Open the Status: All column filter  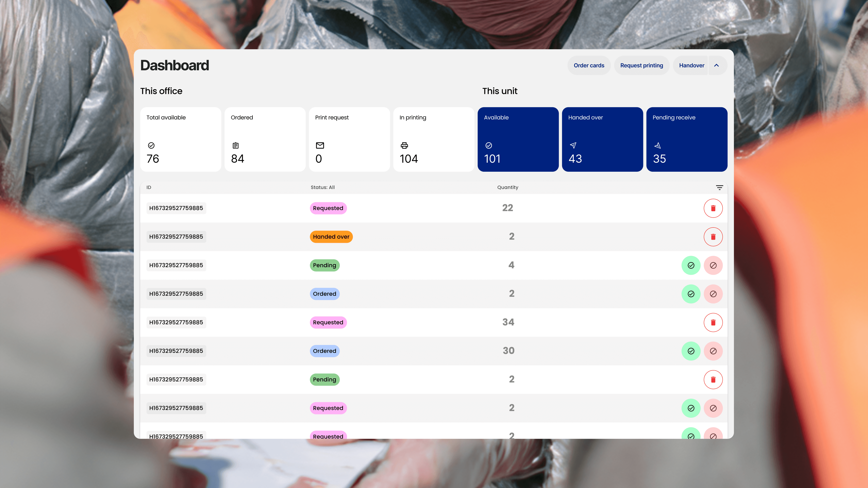[323, 187]
